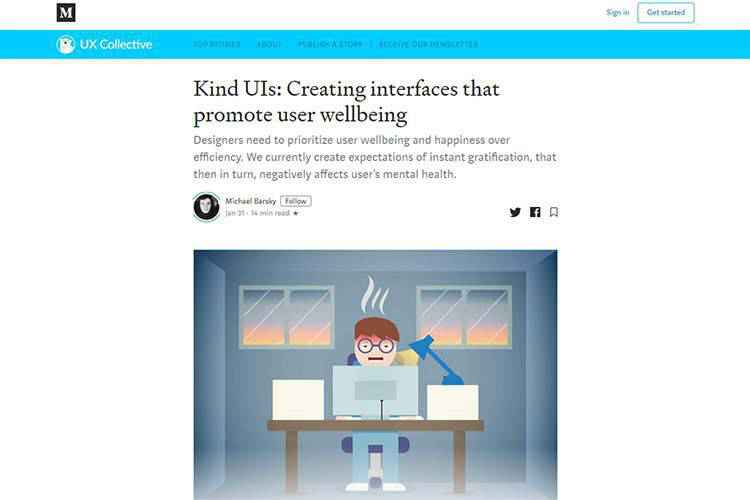Open the Top Stories menu item
This screenshot has width=750, height=500.
[217, 44]
